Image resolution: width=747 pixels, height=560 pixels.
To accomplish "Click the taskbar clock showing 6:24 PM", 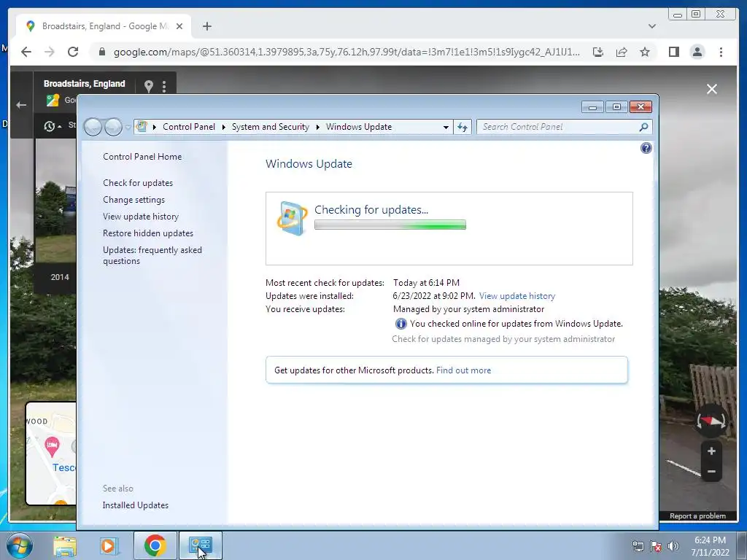I will click(710, 546).
